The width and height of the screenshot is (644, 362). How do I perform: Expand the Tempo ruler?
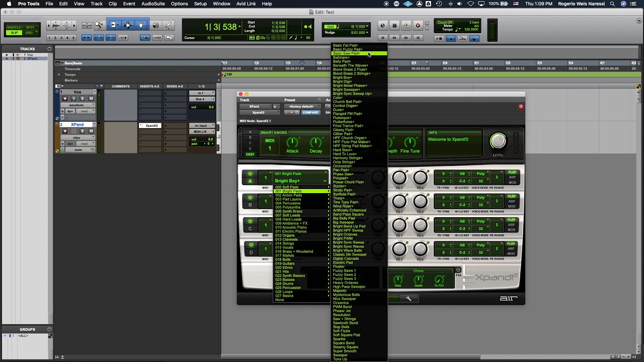[59, 74]
